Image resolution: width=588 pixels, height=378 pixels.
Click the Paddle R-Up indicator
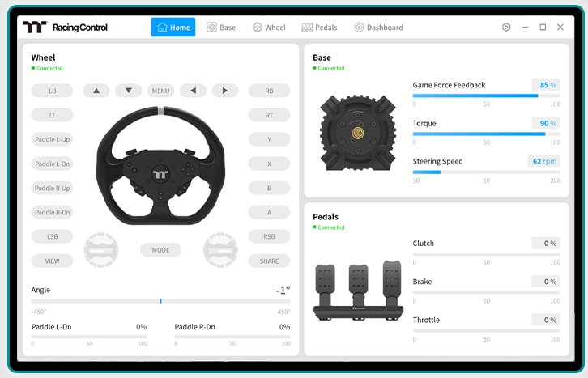coord(52,188)
